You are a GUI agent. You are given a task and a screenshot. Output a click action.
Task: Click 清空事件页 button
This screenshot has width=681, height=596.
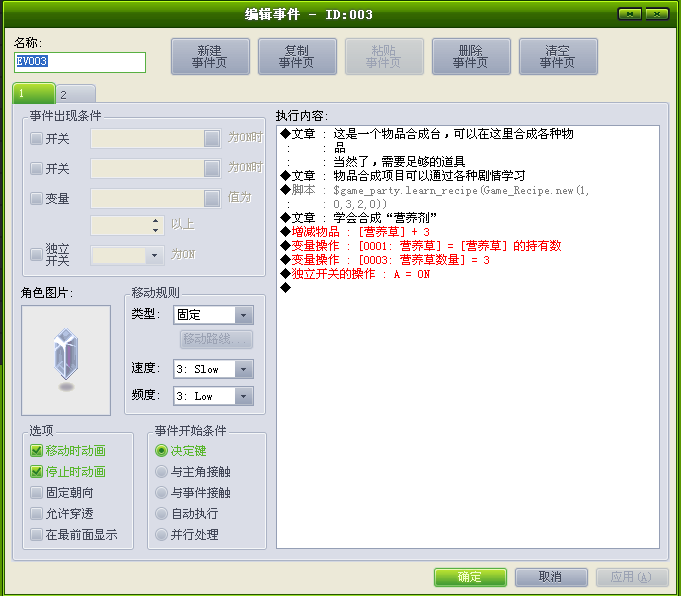pyautogui.click(x=558, y=56)
